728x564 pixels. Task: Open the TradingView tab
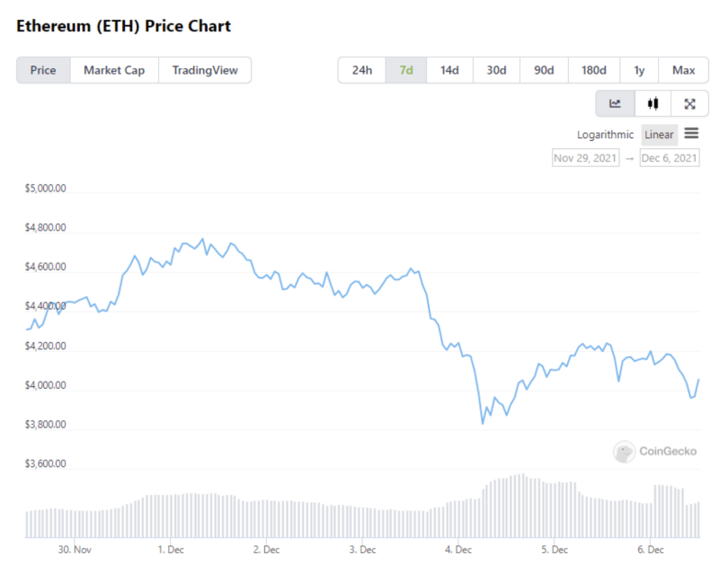(205, 70)
